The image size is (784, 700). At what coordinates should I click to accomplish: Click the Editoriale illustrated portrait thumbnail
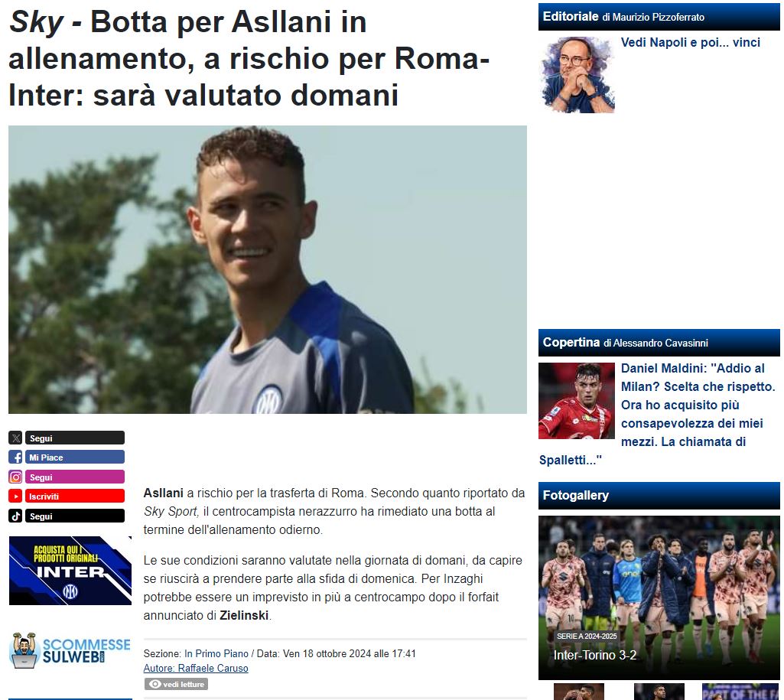tap(577, 74)
